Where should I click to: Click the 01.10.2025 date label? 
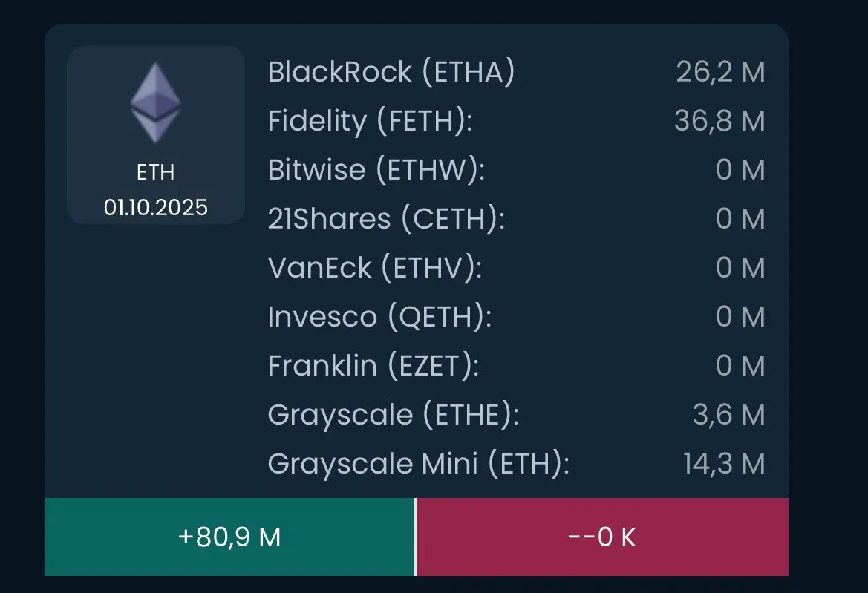click(x=155, y=208)
